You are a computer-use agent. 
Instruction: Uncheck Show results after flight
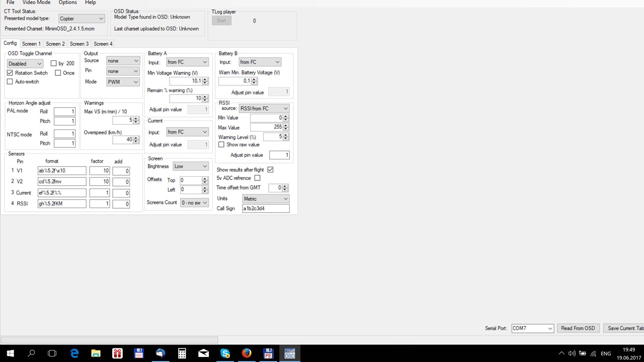270,170
